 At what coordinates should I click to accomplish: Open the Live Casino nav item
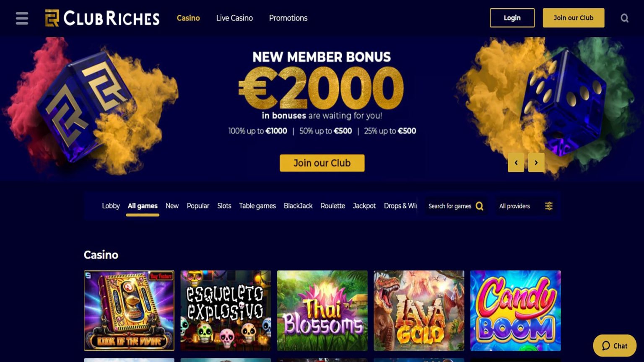(234, 18)
